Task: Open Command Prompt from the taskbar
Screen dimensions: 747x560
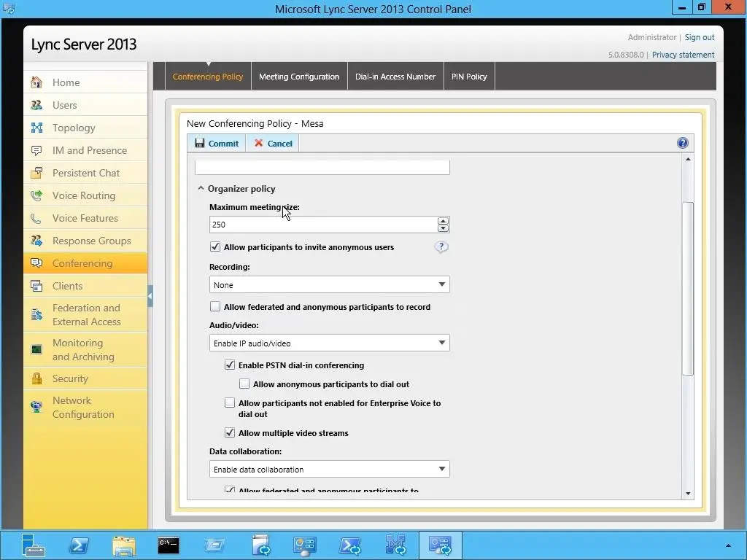Action: point(169,545)
